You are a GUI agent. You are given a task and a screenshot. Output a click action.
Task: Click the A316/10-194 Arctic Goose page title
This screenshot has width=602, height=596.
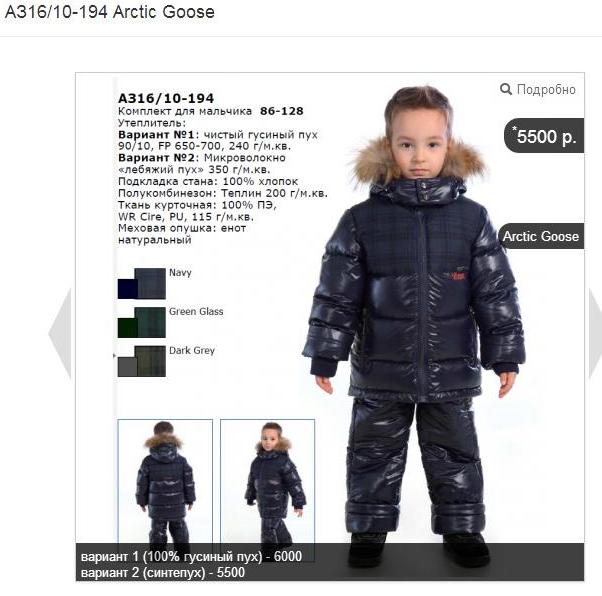pyautogui.click(x=110, y=12)
